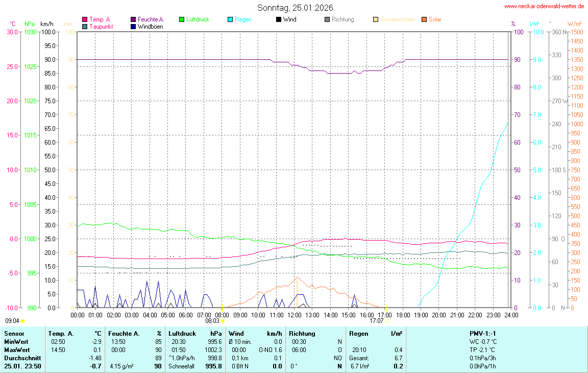The image size is (588, 373).
Task: Click the yellow icon next to 09:04
Action: [x=22, y=321]
